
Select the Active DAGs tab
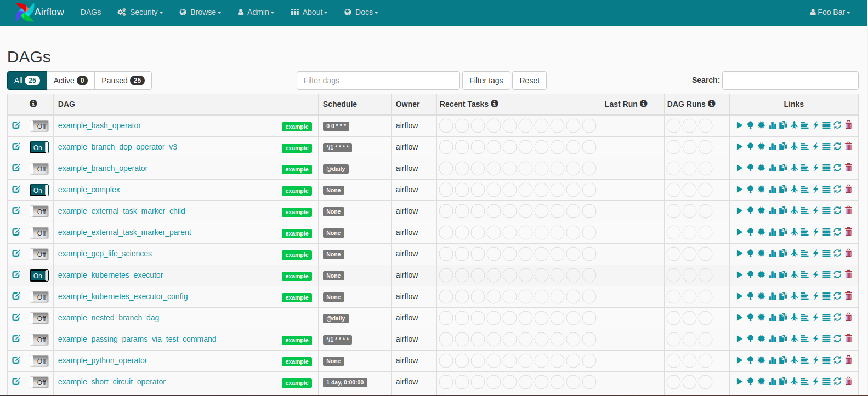[70, 81]
